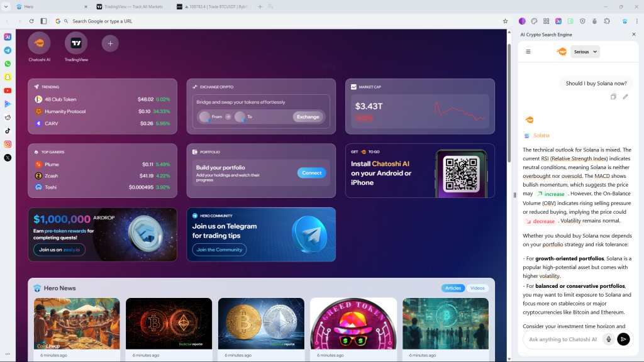Bookmark this page with the star icon
644x362 pixels.
[505, 21]
